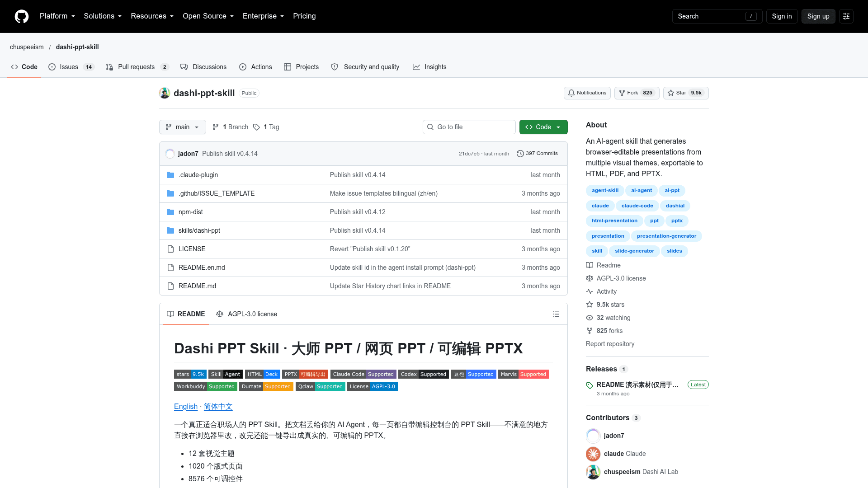Viewport: 868px width, 488px height.
Task: Click the Sign up button
Action: pyautogui.click(x=818, y=16)
